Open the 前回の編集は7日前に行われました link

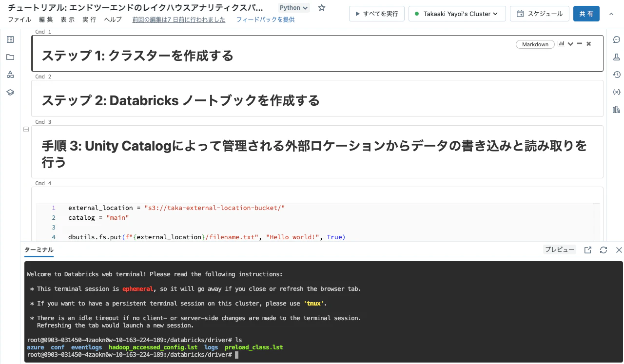pyautogui.click(x=179, y=19)
